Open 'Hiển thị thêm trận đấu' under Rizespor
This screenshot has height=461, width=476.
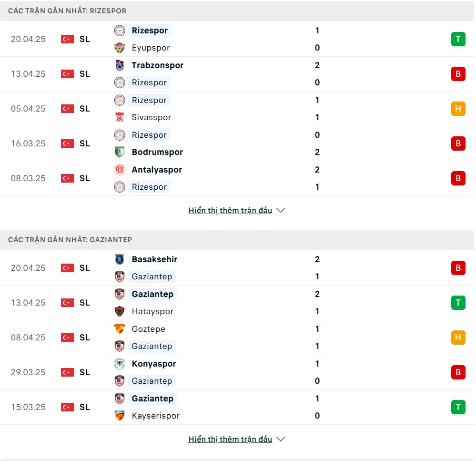tap(230, 210)
